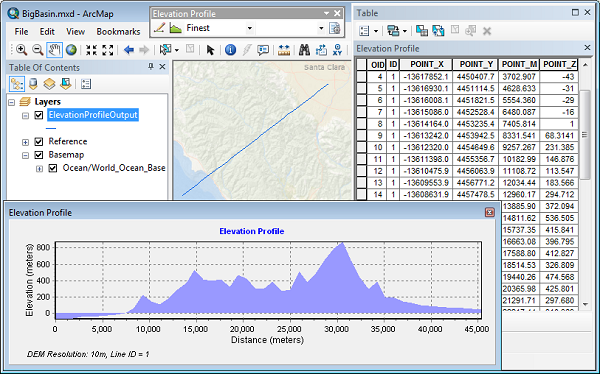Expand the Reference group layer
This screenshot has width=600, height=374.
point(25,142)
